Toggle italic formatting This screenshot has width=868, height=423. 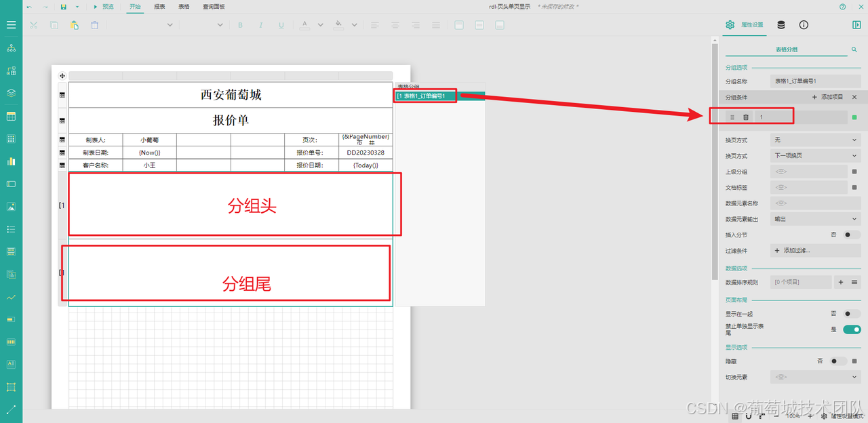click(x=261, y=25)
